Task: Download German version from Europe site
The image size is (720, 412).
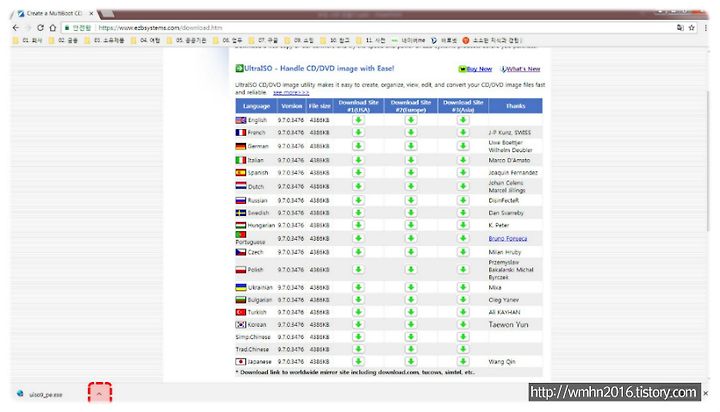Action: click(x=411, y=146)
